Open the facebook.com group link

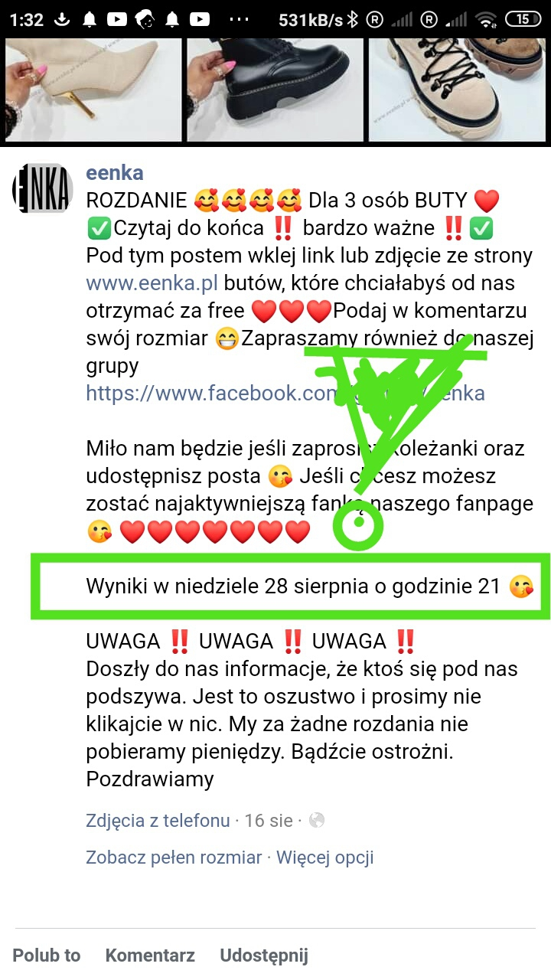tap(285, 394)
